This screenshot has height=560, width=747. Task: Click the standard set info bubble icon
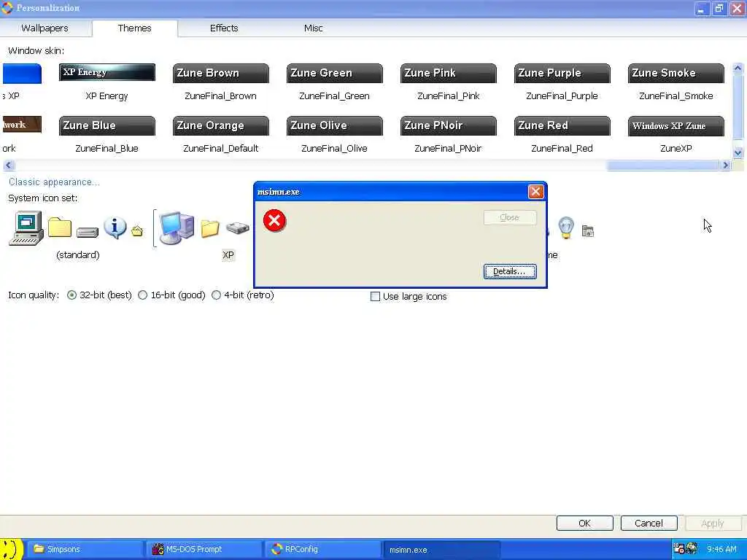[115, 227]
